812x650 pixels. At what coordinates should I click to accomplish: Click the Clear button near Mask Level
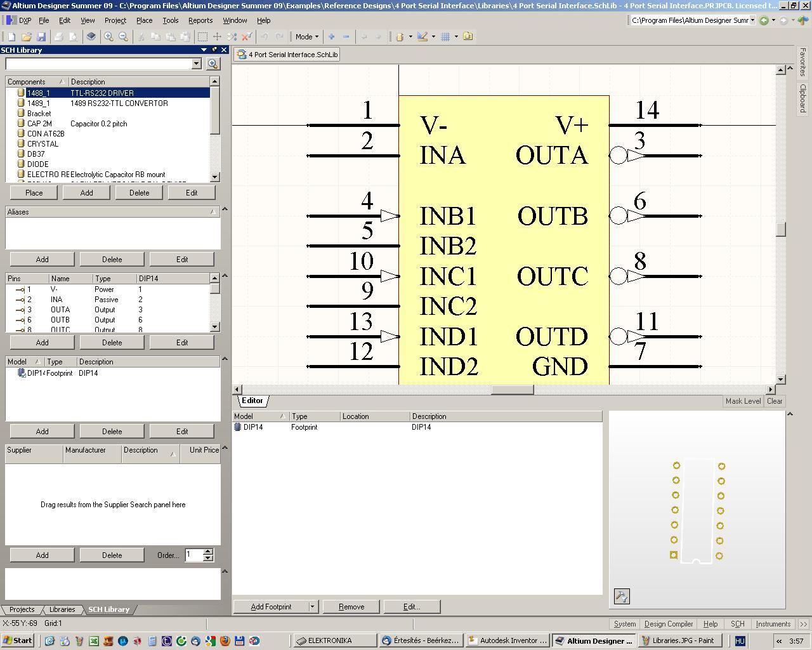pos(775,401)
